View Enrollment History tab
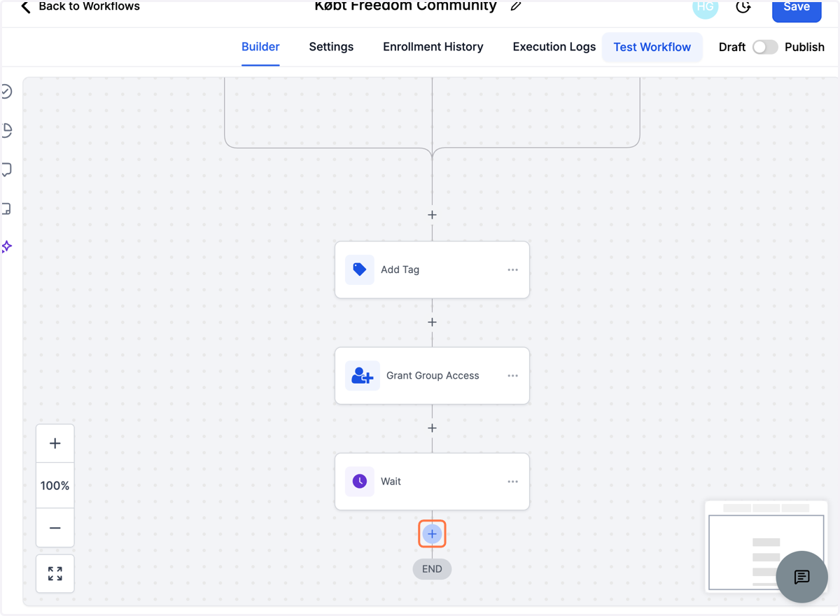This screenshot has height=616, width=840. (x=433, y=47)
